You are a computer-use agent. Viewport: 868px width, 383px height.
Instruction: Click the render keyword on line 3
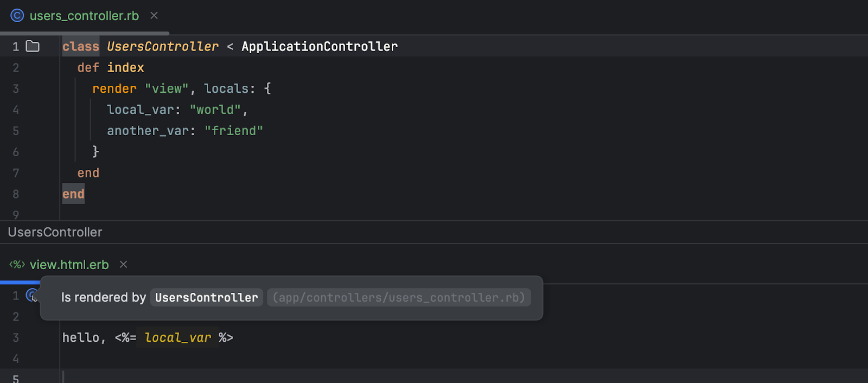coord(114,89)
